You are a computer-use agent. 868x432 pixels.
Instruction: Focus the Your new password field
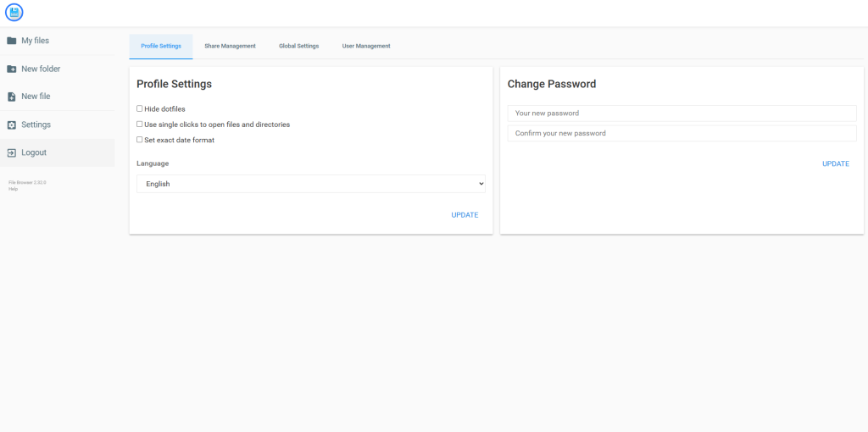click(x=682, y=114)
